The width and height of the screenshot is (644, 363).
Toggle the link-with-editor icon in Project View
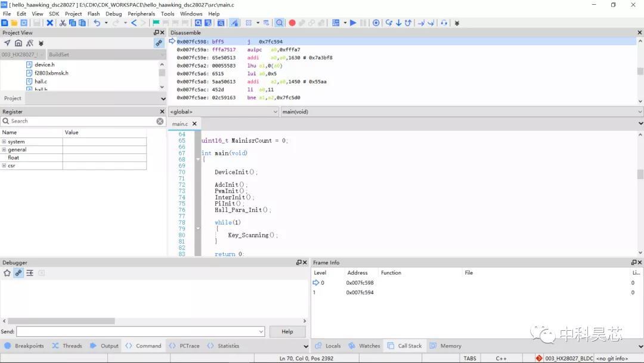coord(159,43)
